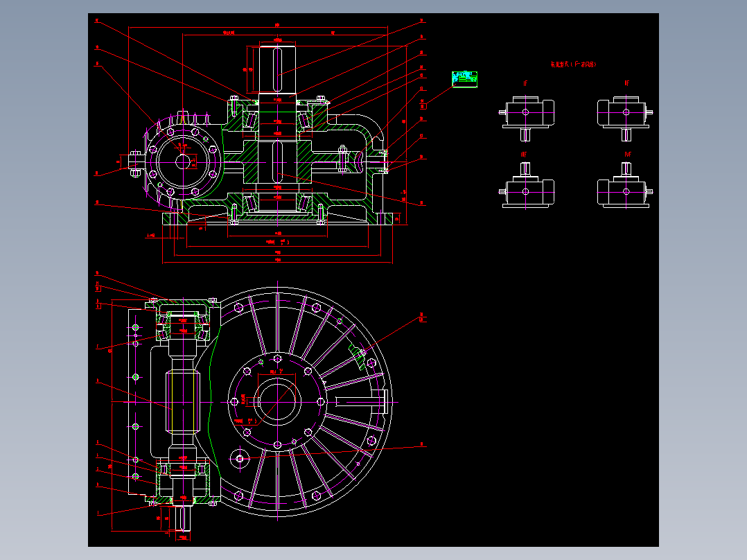Select the IIIF assembly configuration diagram
The width and height of the screenshot is (747, 560).
click(527, 184)
